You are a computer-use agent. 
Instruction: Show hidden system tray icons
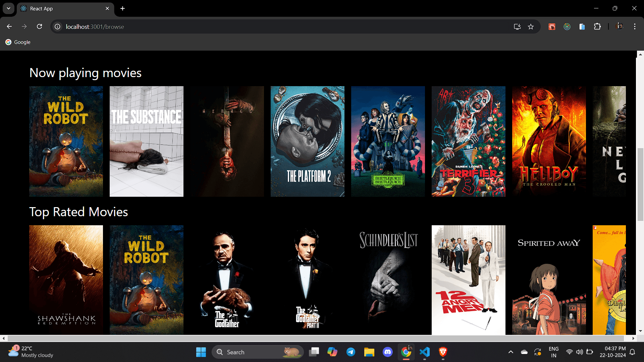(511, 352)
